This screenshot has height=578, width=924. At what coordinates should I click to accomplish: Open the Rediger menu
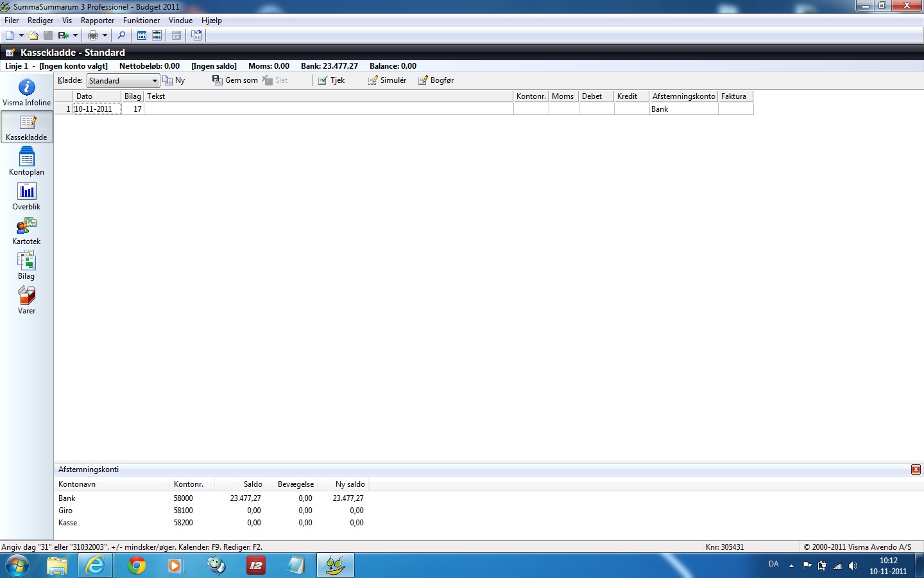[x=40, y=21]
